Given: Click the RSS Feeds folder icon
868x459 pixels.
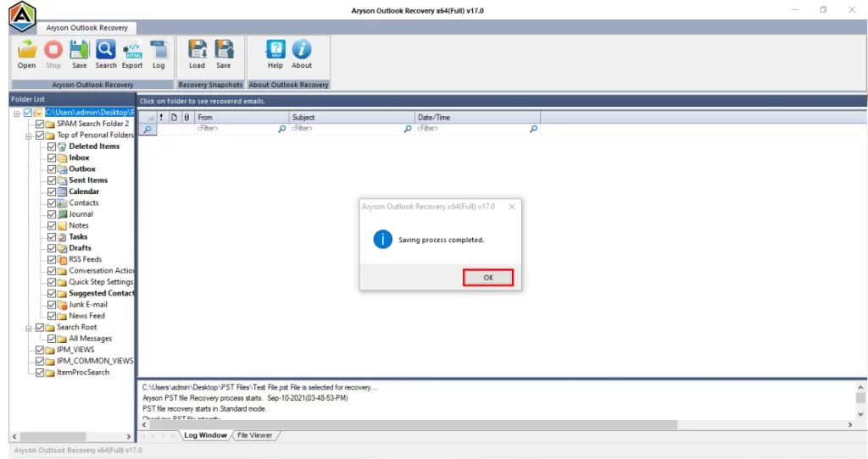Looking at the screenshot, I should 62,259.
